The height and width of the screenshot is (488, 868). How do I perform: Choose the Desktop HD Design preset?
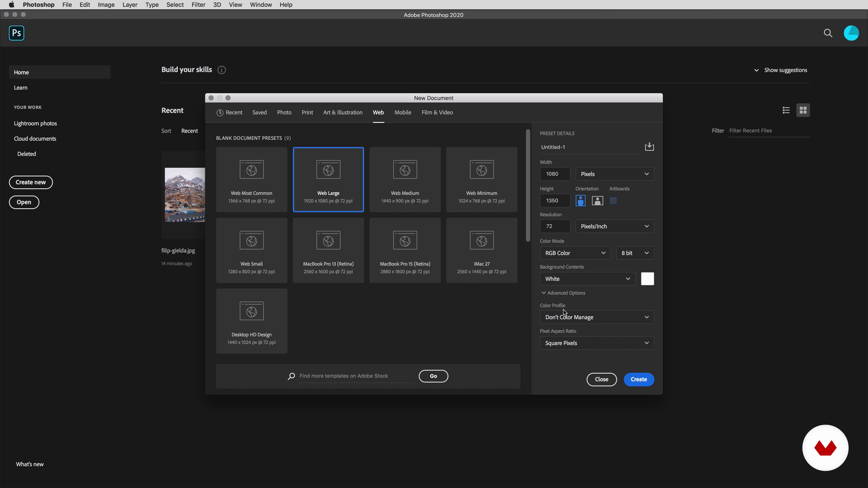[252, 321]
